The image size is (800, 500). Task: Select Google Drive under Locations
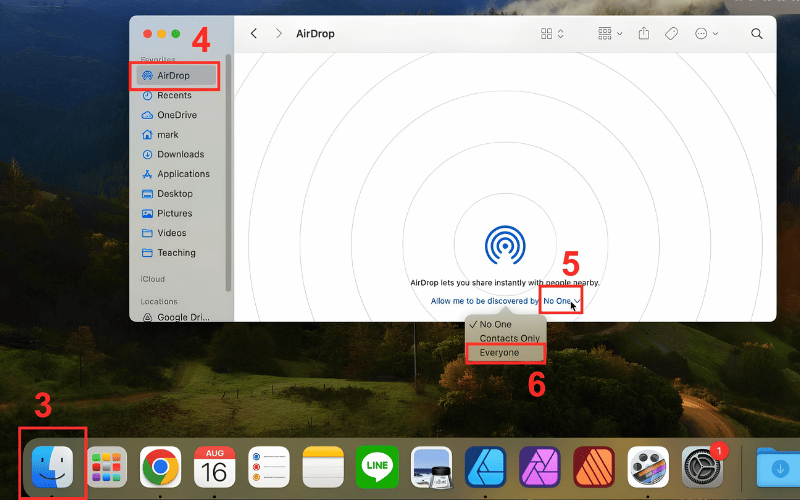[x=177, y=317]
